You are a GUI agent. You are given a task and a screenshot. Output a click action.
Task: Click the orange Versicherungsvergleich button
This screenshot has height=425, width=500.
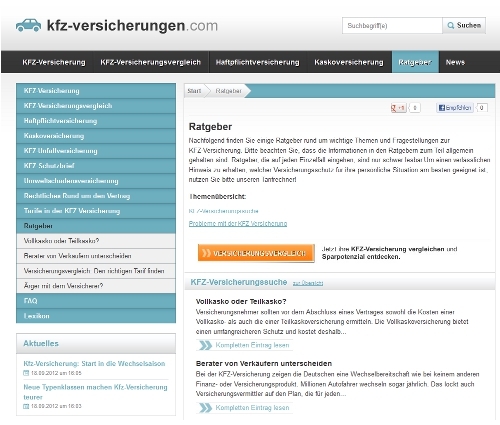256,253
